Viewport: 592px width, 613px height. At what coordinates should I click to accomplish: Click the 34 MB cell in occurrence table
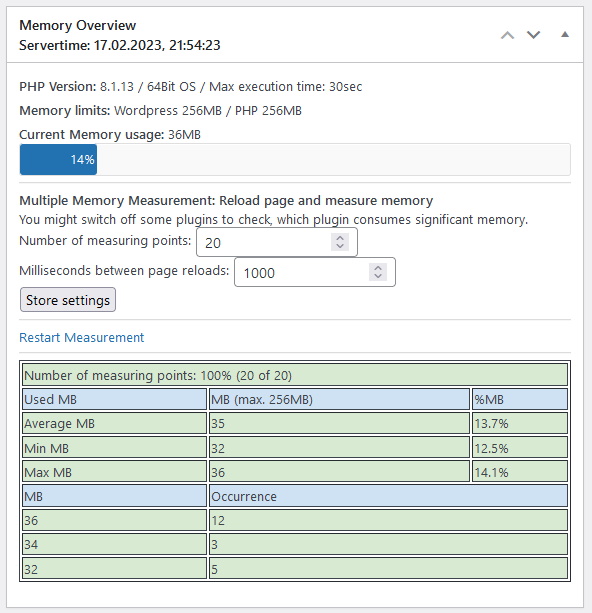tap(114, 545)
